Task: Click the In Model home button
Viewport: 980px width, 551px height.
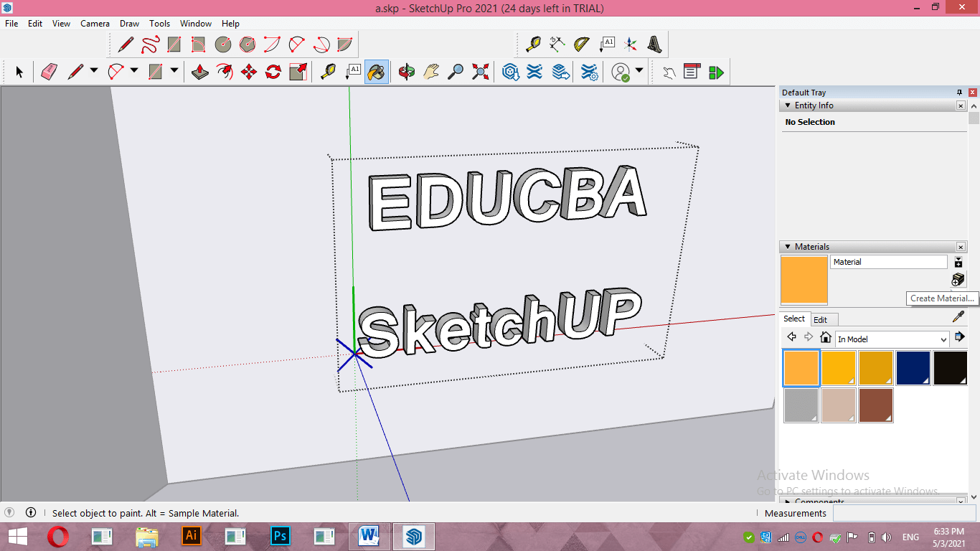Action: (826, 337)
